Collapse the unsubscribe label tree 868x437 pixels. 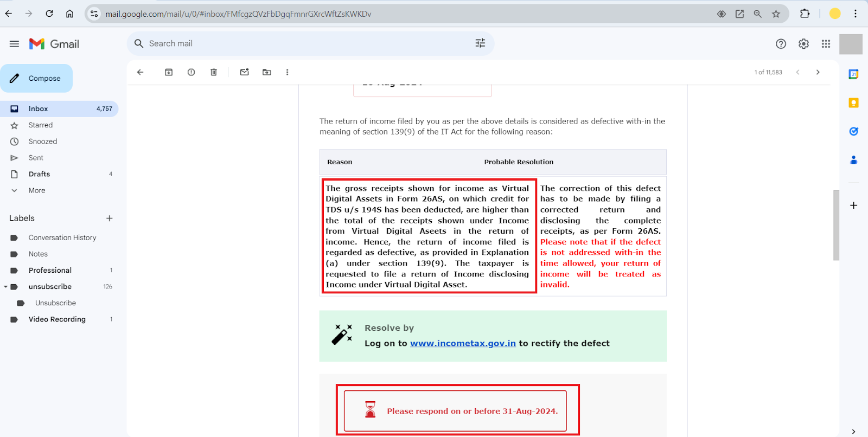[x=5, y=286]
